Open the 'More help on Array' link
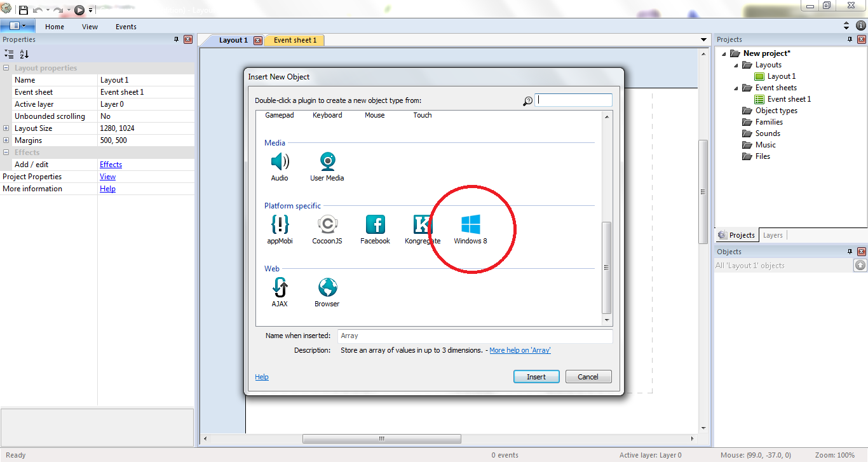 click(x=520, y=350)
